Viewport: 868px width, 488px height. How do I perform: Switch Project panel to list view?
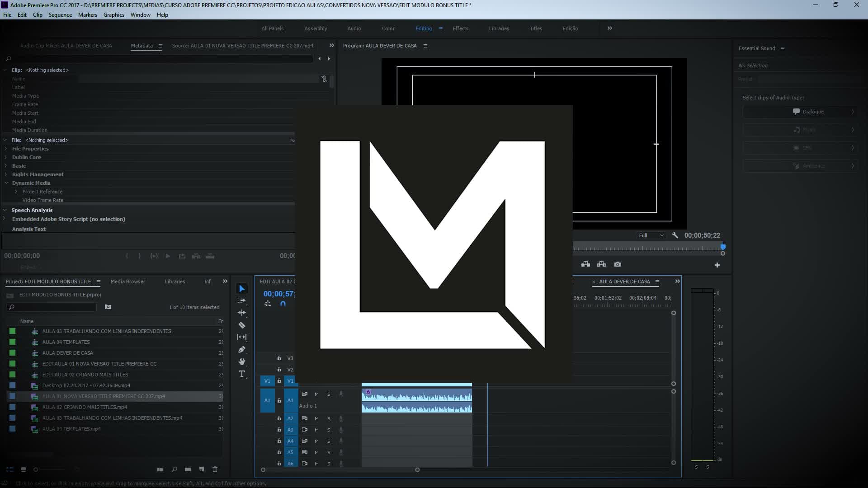(10, 469)
